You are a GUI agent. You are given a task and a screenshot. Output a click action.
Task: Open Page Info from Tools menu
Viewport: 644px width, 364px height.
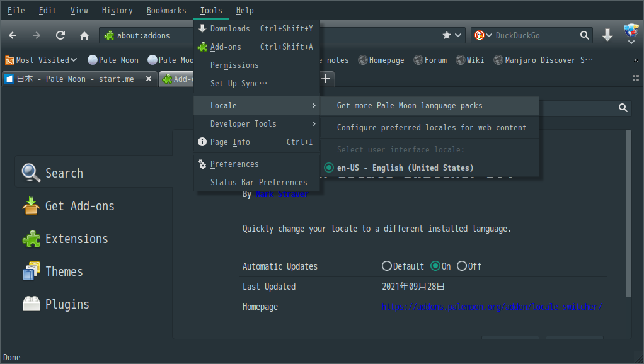point(256,142)
